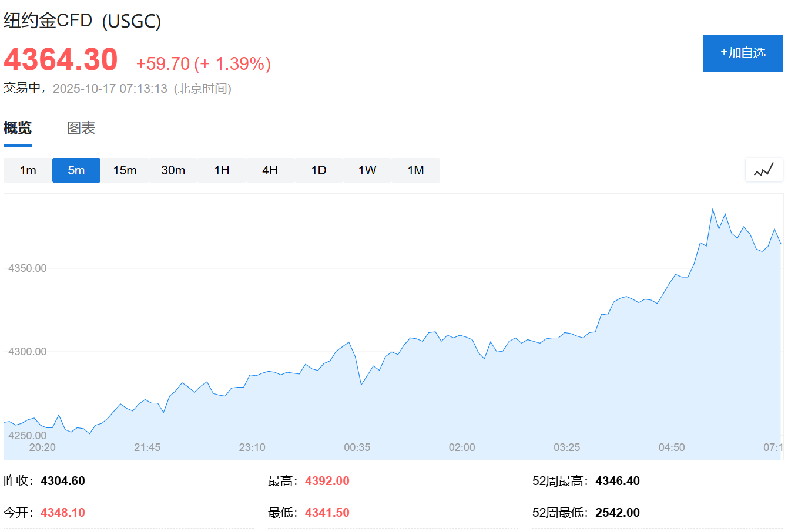Choose the 4H timeframe

[270, 170]
